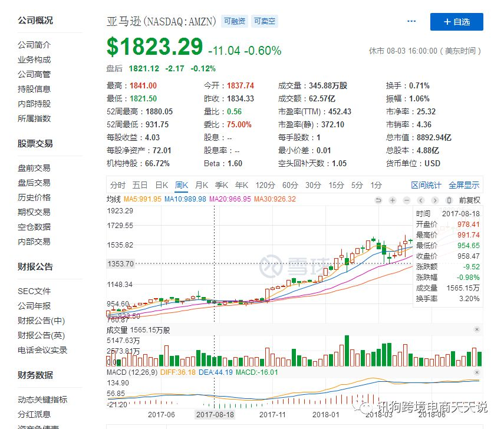Select the 5分 interval tab
This screenshot has width=504, height=429.
[x=357, y=185]
